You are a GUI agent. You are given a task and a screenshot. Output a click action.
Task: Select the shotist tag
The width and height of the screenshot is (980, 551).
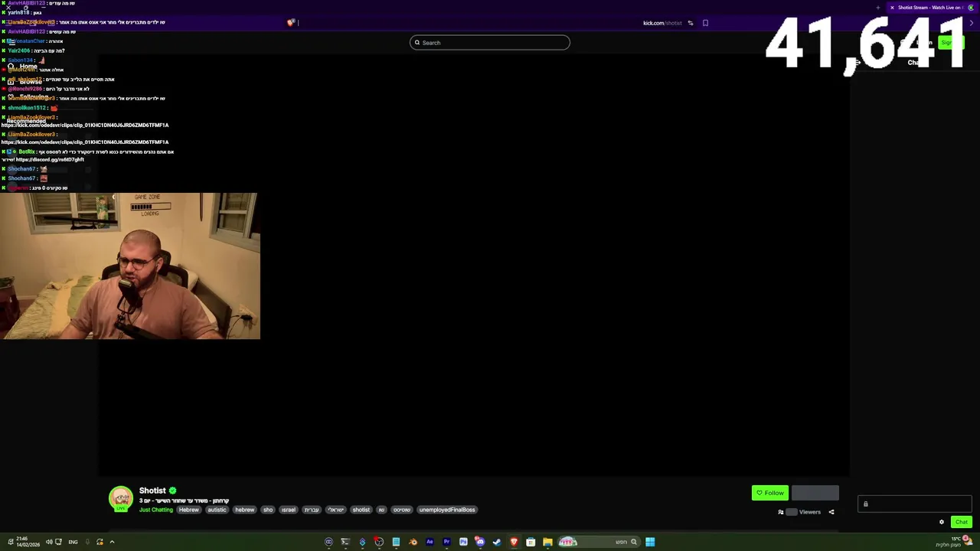361,510
